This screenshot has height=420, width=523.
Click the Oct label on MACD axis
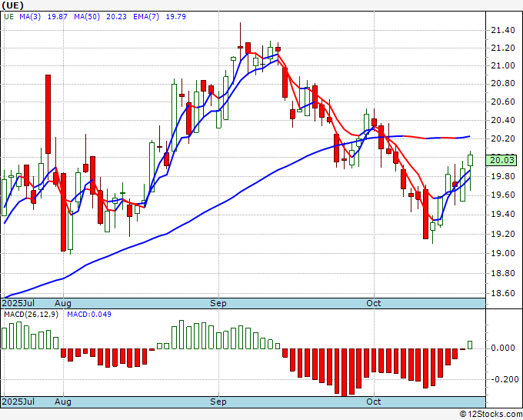(373, 402)
